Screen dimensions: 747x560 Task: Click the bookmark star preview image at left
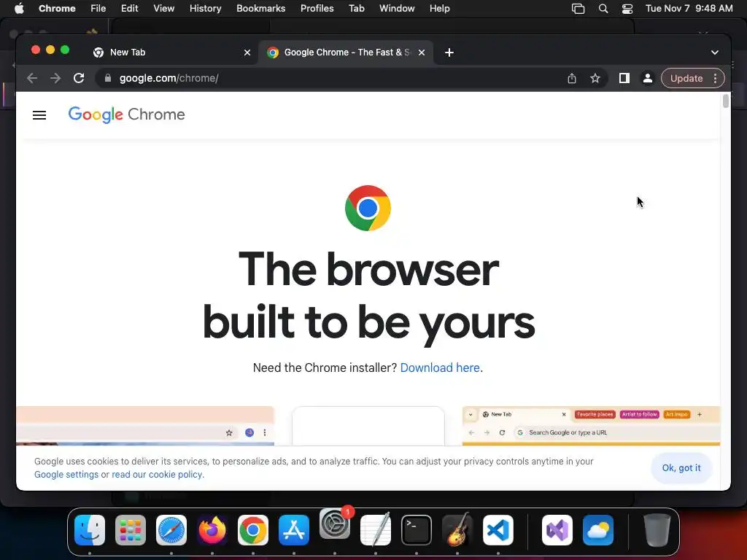click(145, 426)
